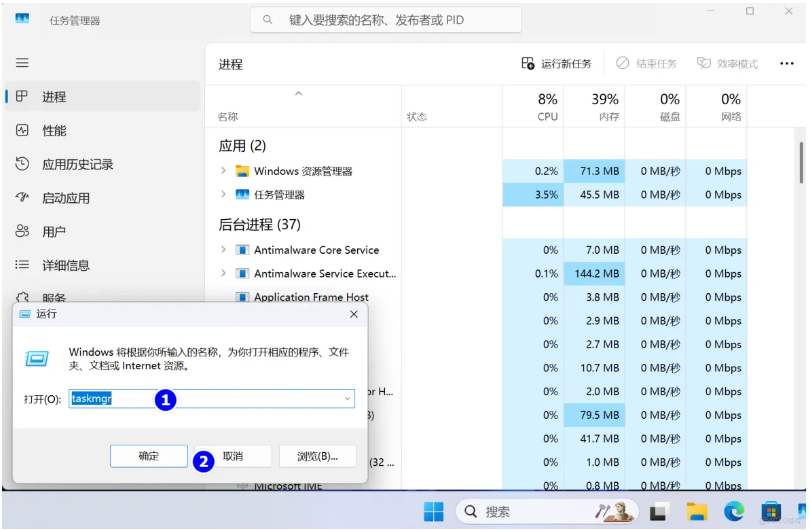Click 取消 in the Run dialog
Screen dimensions: 810x530
coord(233,456)
